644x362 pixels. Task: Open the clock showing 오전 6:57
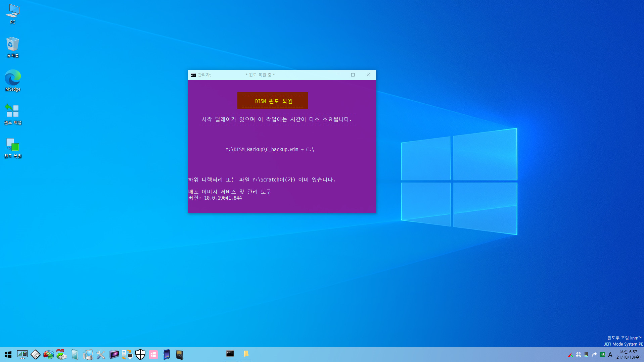[x=628, y=355]
